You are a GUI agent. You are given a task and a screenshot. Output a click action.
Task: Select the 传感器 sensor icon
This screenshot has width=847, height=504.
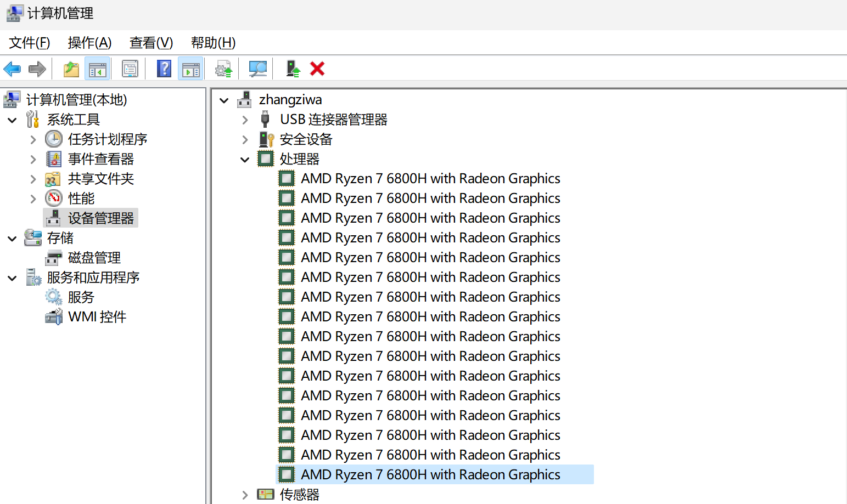coord(266,495)
